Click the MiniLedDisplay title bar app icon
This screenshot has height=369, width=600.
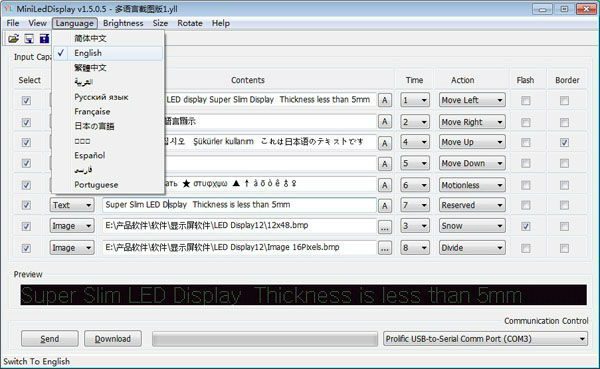click(x=8, y=8)
